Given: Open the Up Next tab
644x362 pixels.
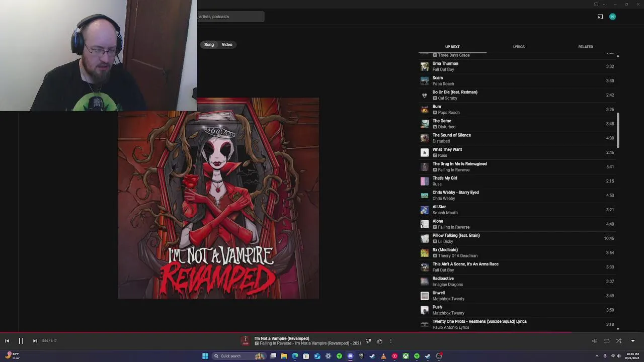Looking at the screenshot, I should coord(452,47).
